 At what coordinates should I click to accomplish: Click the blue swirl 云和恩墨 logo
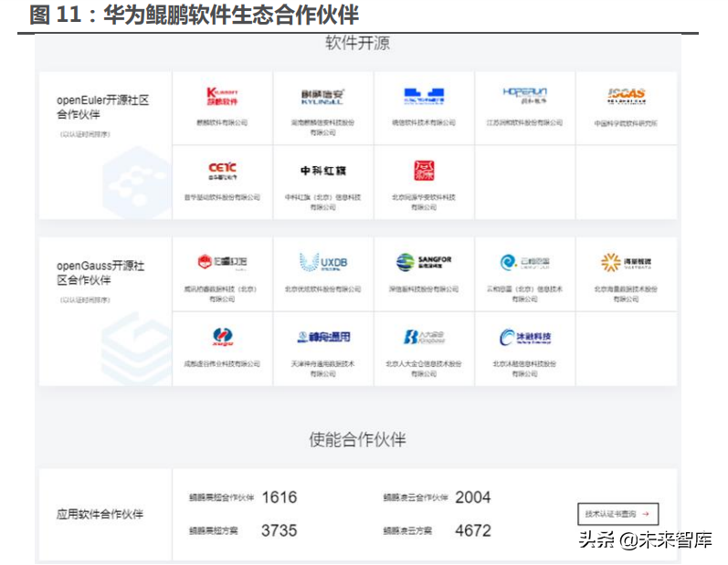pos(524,262)
